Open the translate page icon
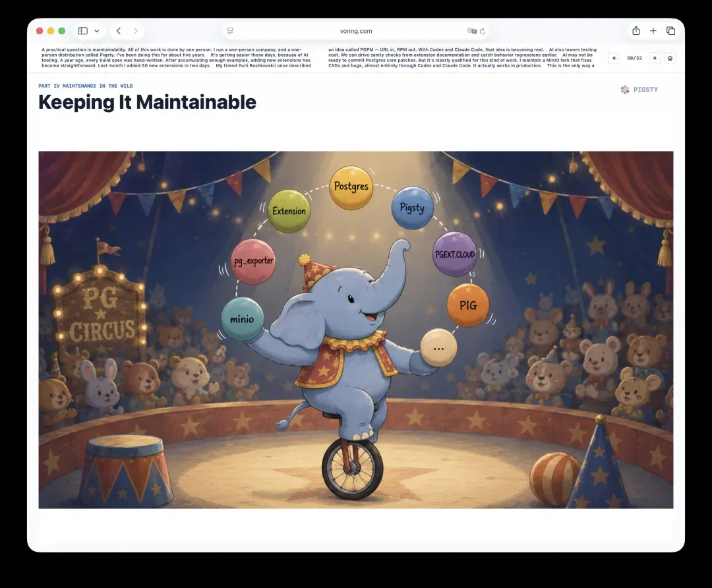Image resolution: width=712 pixels, height=588 pixels. tap(472, 31)
